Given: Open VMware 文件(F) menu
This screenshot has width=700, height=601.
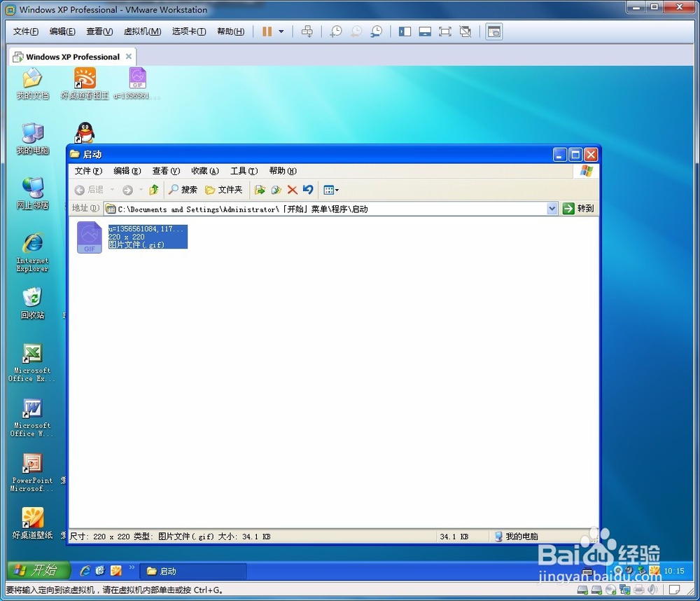Looking at the screenshot, I should [x=25, y=32].
